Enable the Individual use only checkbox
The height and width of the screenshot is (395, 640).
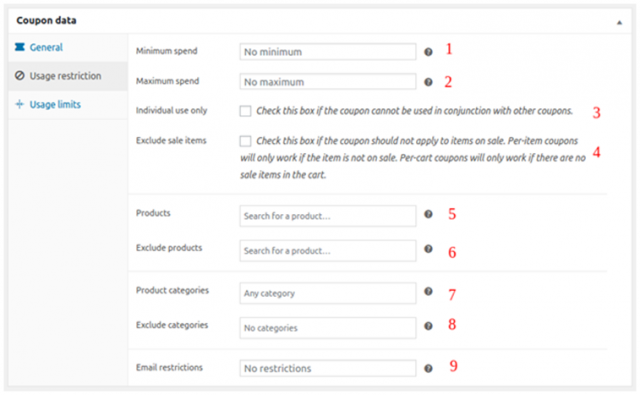(245, 111)
